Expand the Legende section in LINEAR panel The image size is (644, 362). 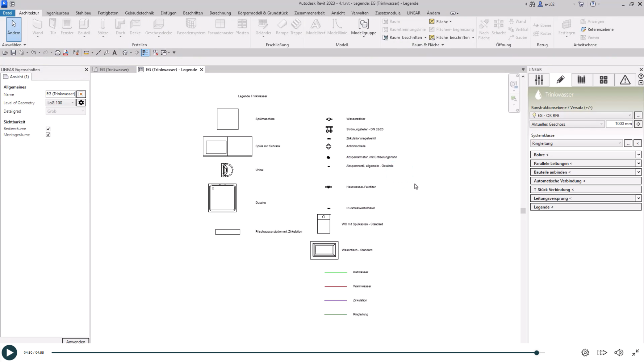coord(585,207)
